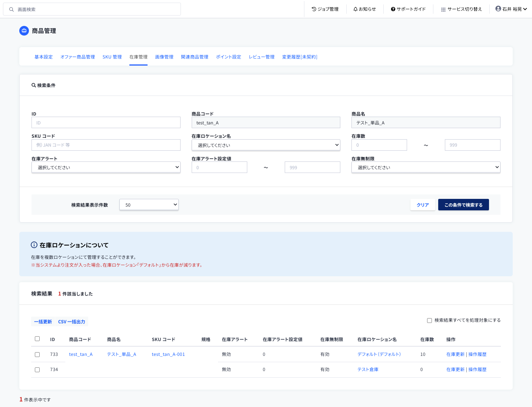The image size is (532, 407).
Task: Click the 在庫ロケーション名 column header
Action: pyautogui.click(x=377, y=339)
